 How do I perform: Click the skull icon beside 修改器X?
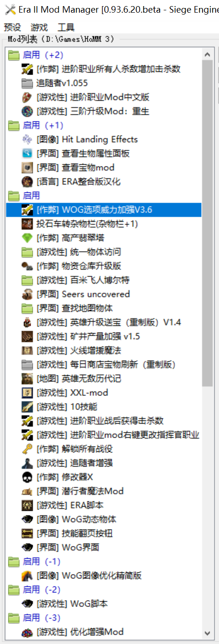point(27,477)
